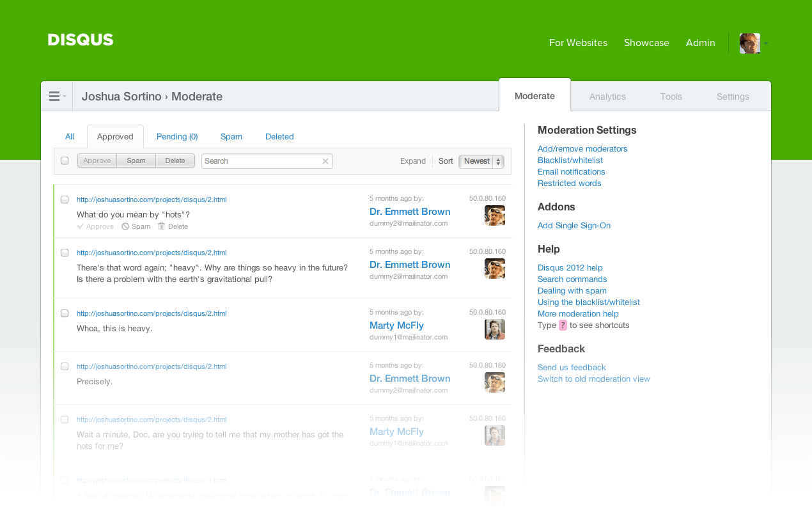
Task: Clear the search field with the X icon
Action: click(325, 161)
